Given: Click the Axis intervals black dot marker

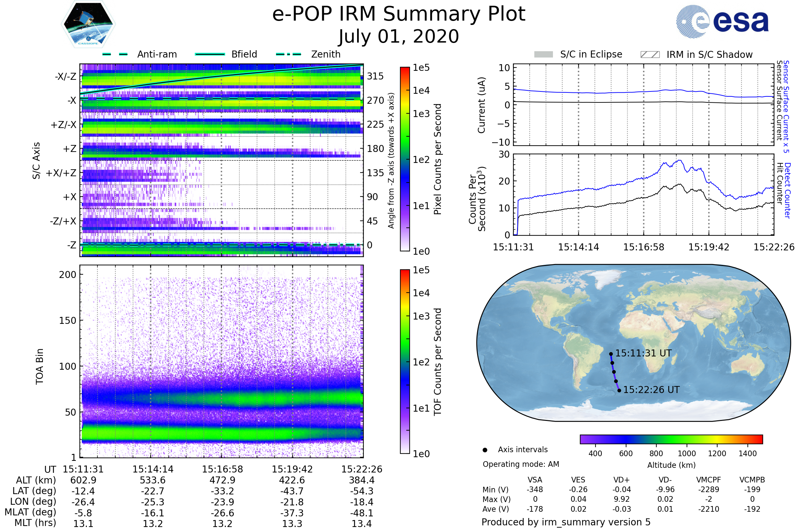Looking at the screenshot, I should 485,450.
